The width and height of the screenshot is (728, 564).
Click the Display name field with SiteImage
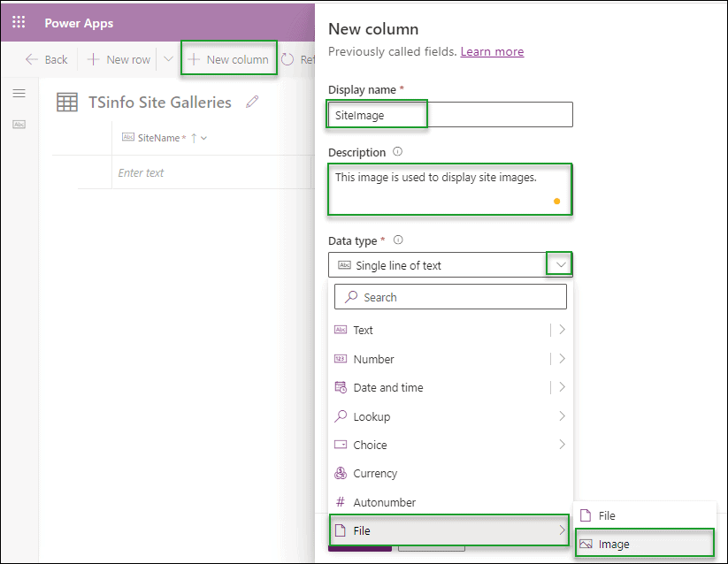click(450, 115)
